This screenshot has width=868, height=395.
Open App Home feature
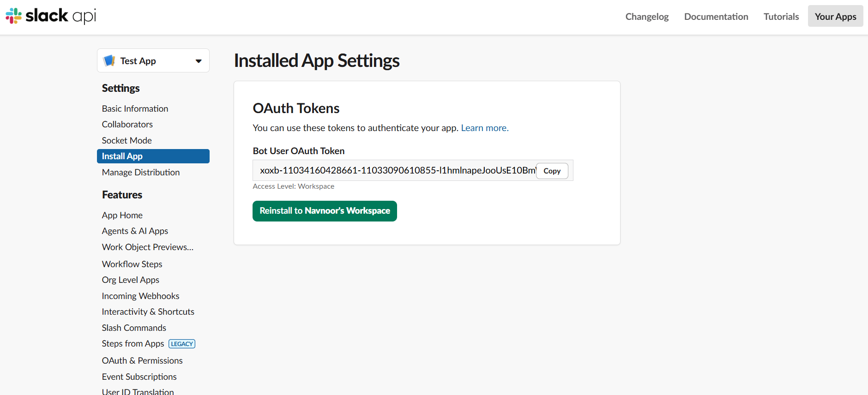122,215
